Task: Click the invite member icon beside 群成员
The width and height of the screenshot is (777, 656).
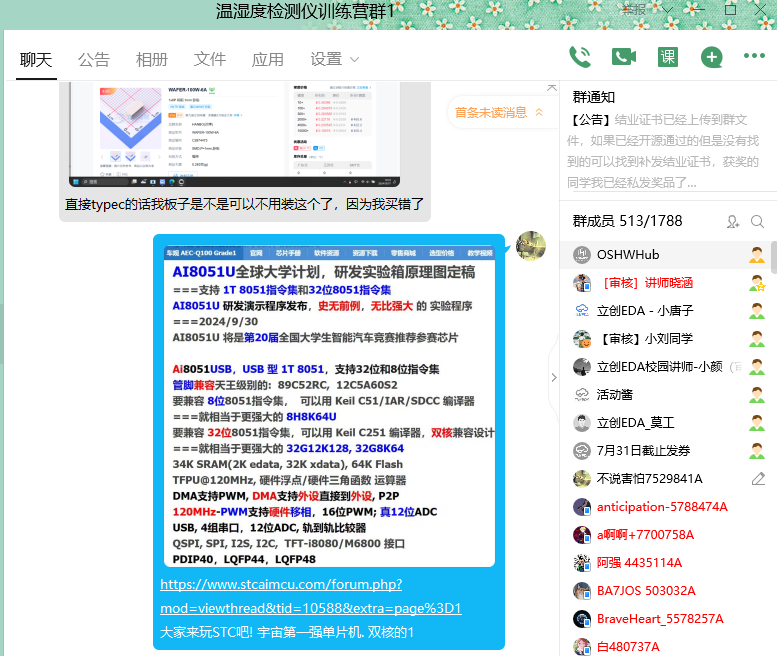Action: pos(733,221)
